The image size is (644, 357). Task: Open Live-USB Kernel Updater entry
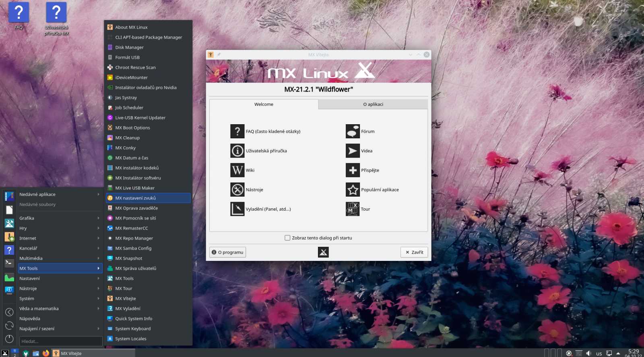(148, 117)
